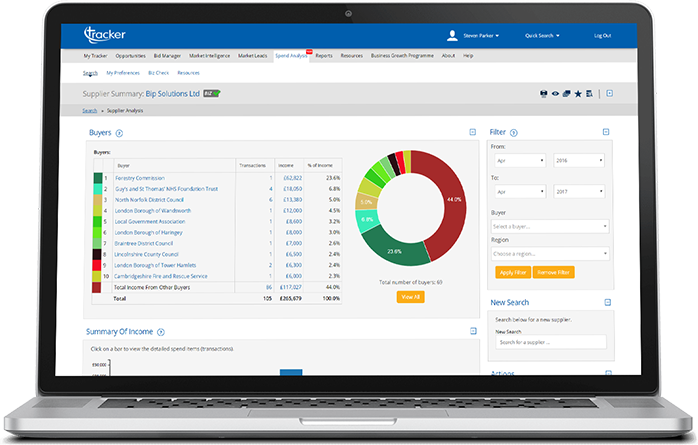Open the From year dropdown showing 2016
This screenshot has width=698, height=445.
579,161
